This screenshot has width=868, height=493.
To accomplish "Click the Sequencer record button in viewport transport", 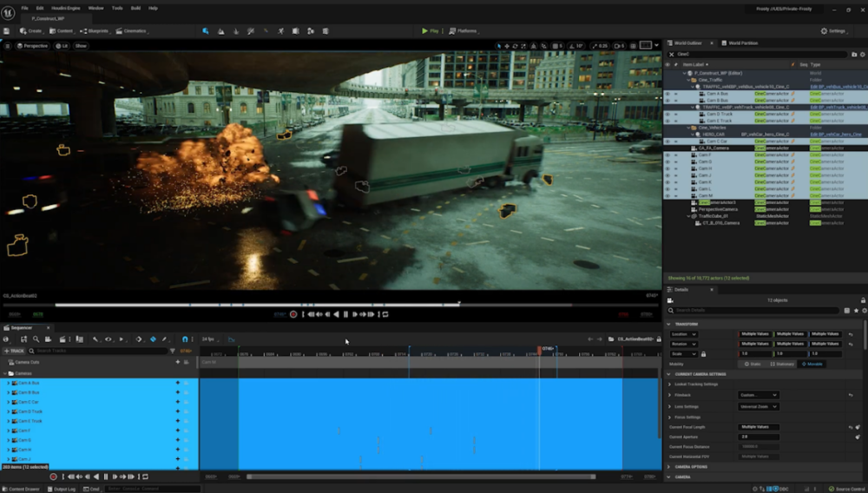I will (293, 314).
